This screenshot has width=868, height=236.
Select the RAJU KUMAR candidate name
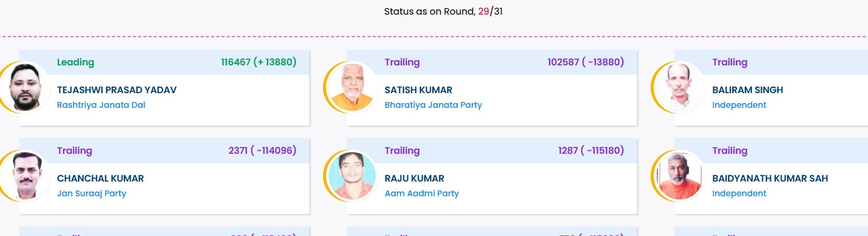pos(414,178)
